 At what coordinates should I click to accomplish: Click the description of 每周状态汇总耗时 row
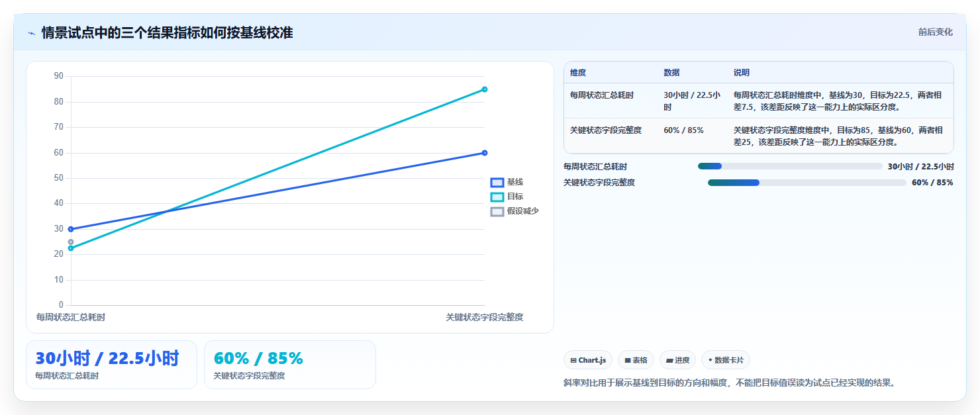[838, 101]
